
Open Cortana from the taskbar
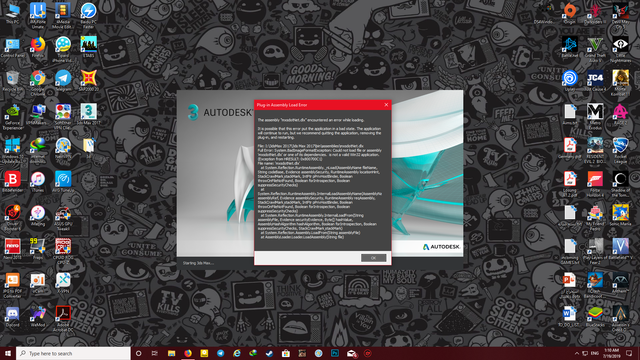click(x=138, y=353)
